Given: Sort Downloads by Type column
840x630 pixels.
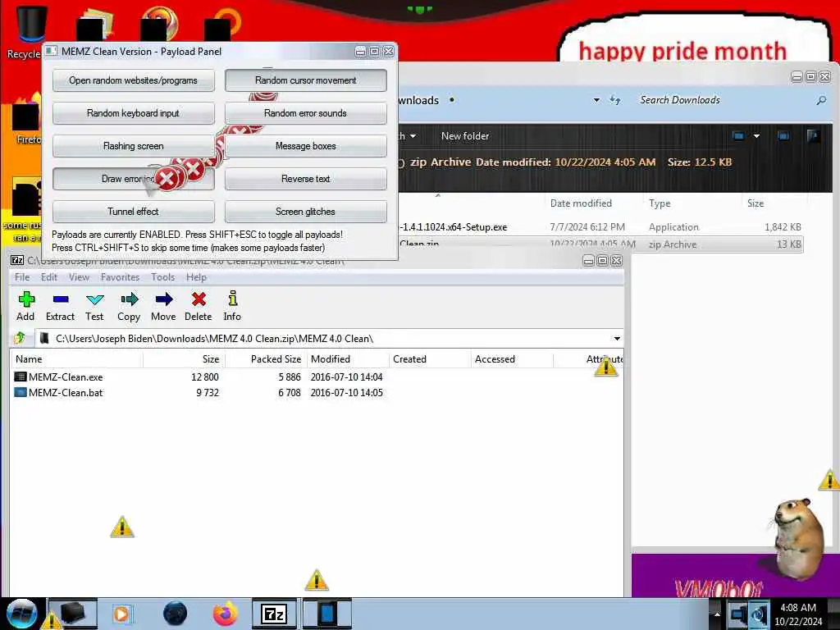Looking at the screenshot, I should tap(692, 203).
